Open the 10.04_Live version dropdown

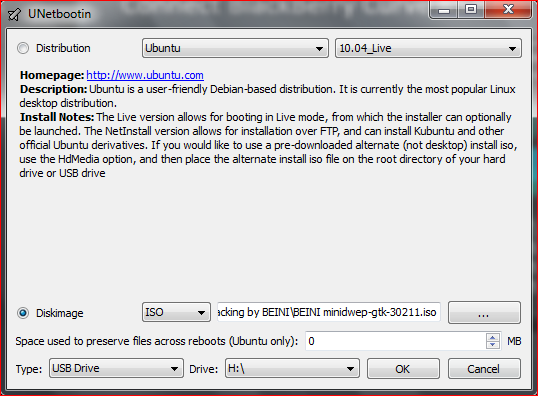[x=428, y=48]
